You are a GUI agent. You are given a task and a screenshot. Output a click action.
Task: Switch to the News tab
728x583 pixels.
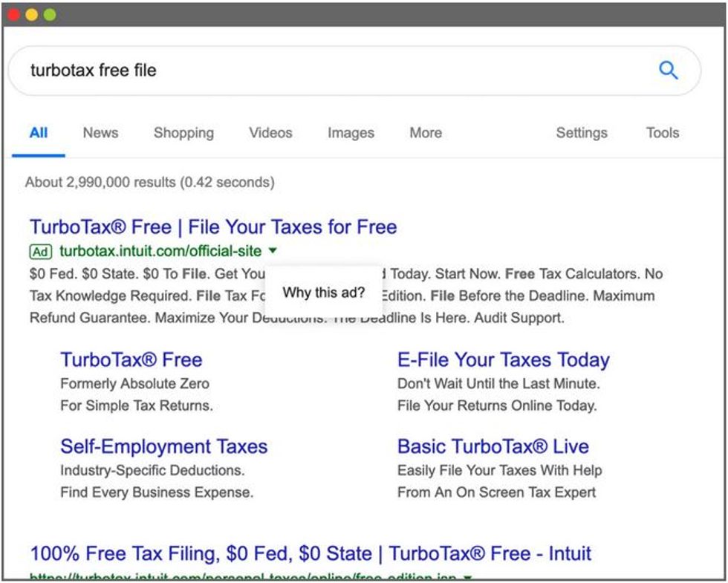[100, 133]
